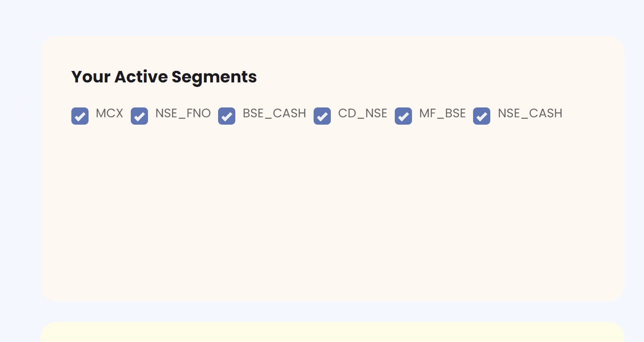Click the NSE_CASH label text
644x342 pixels.
pos(530,113)
